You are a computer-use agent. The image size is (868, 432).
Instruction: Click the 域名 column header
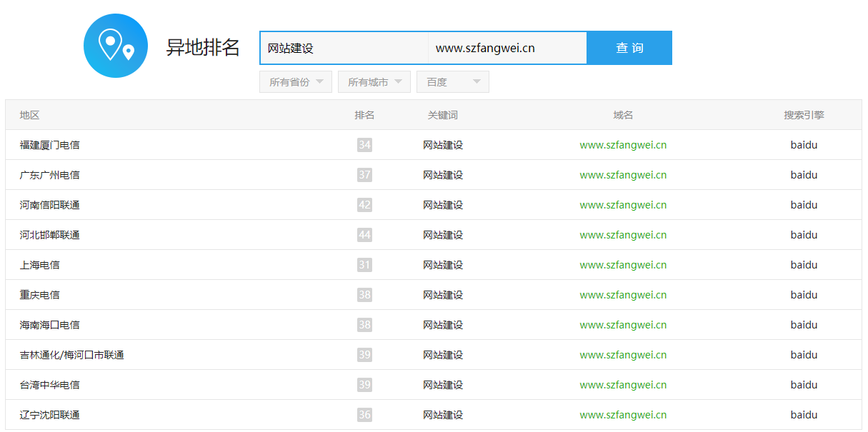[x=623, y=115]
